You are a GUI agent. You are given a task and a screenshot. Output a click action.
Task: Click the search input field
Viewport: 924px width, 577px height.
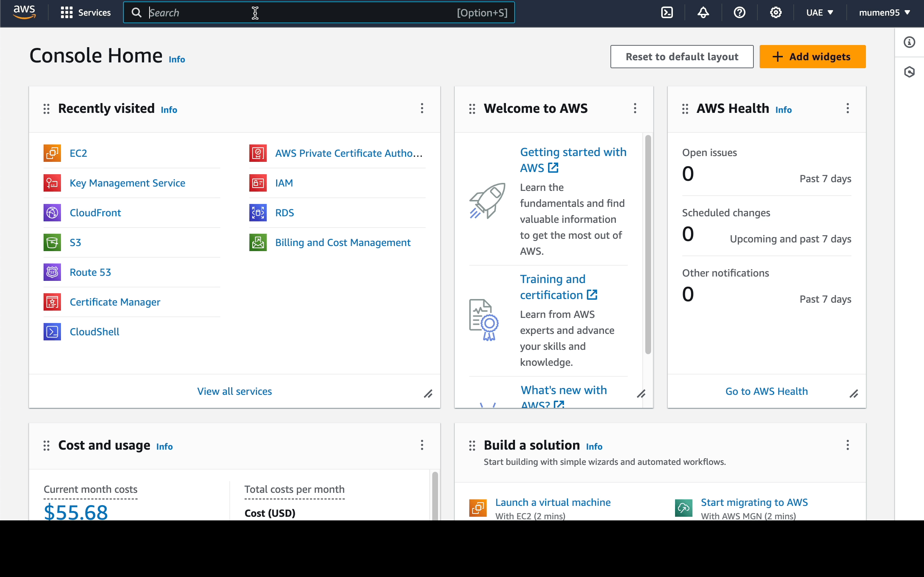click(x=319, y=13)
